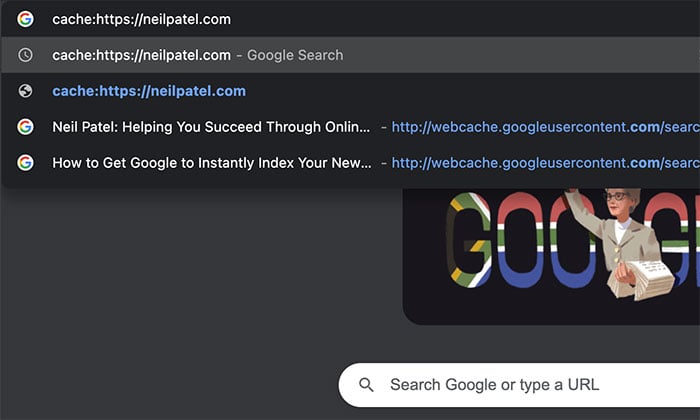Select the cache:https://neilpatel.com Google Search suggestion
Screen dimensions: 700x420
[x=350, y=55]
